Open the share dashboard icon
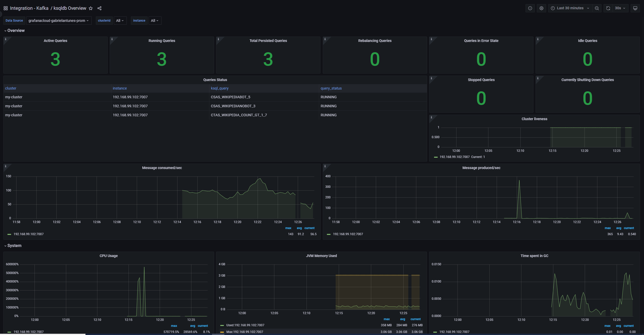Image resolution: width=644 pixels, height=335 pixels. [99, 8]
